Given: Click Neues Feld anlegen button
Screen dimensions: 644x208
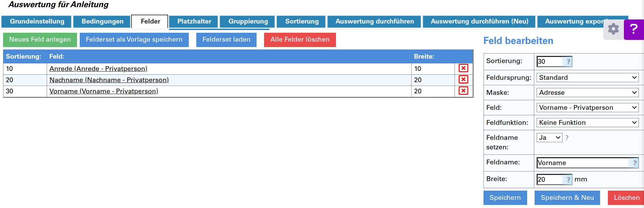Looking at the screenshot, I should click(x=40, y=40).
